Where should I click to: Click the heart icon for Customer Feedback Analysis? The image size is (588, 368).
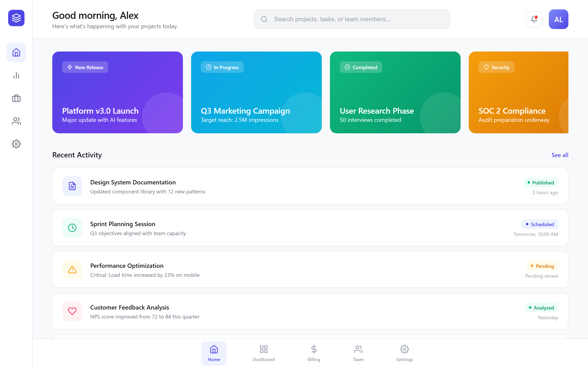(x=72, y=311)
